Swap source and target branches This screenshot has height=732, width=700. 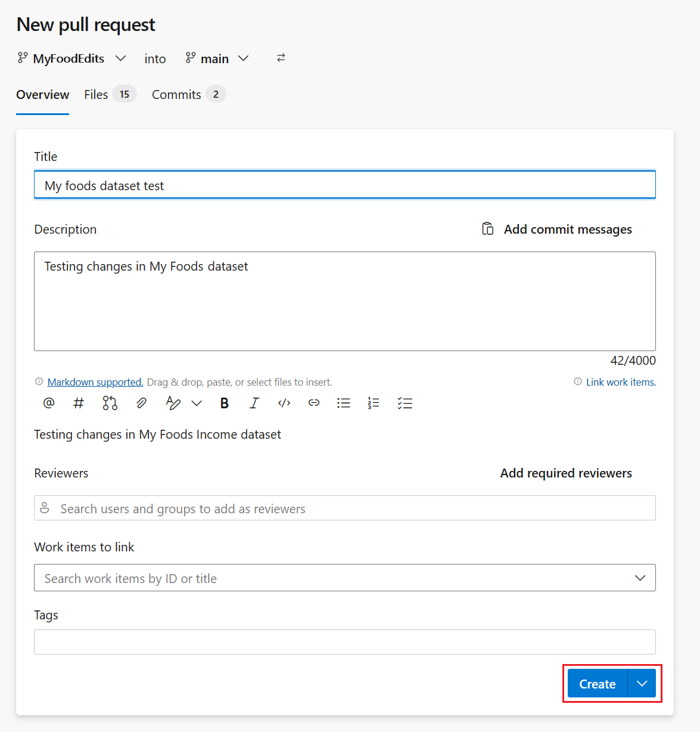point(281,58)
